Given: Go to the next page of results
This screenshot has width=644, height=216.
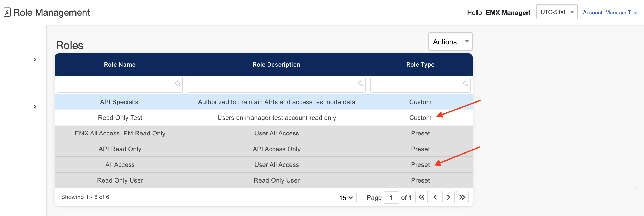Looking at the screenshot, I should point(448,197).
